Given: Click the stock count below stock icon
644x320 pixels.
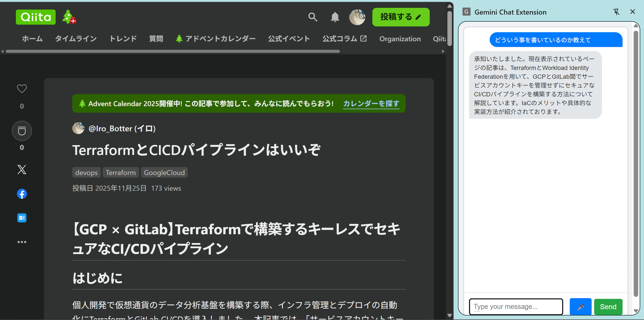Looking at the screenshot, I should [x=22, y=147].
